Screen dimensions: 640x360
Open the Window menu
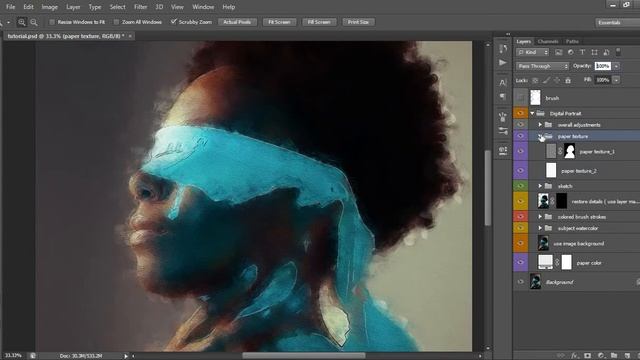[203, 7]
